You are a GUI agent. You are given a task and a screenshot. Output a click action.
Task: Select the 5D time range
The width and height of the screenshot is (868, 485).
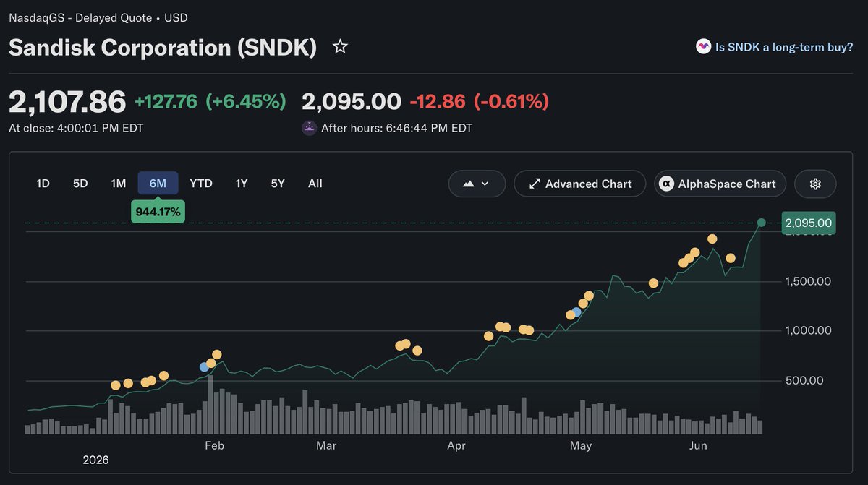(x=80, y=184)
